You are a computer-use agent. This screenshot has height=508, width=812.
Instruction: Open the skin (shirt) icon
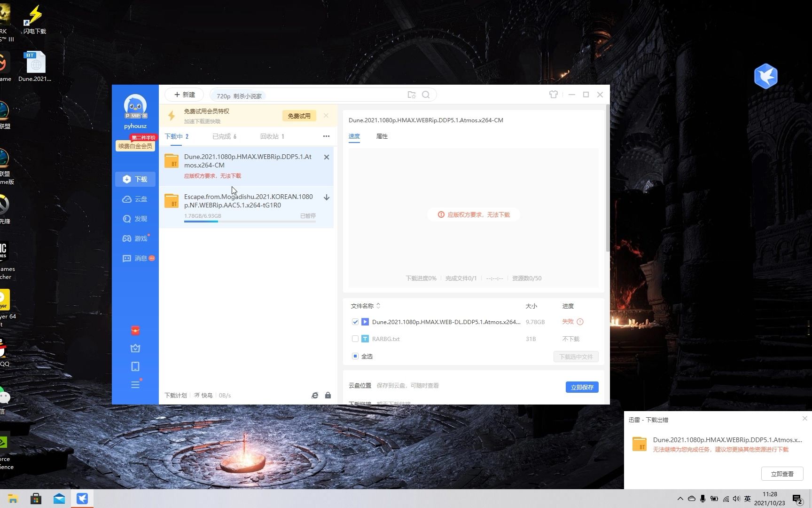coord(554,95)
